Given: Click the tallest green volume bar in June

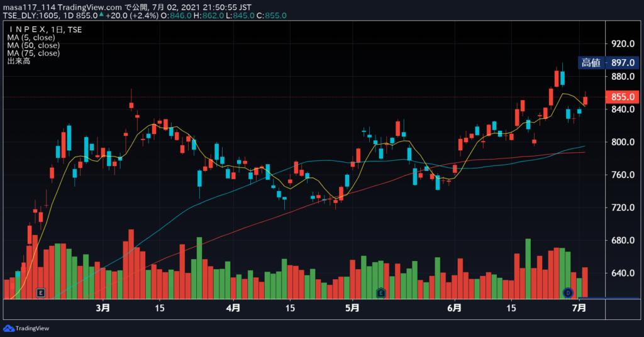Looking at the screenshot, I should (x=528, y=269).
